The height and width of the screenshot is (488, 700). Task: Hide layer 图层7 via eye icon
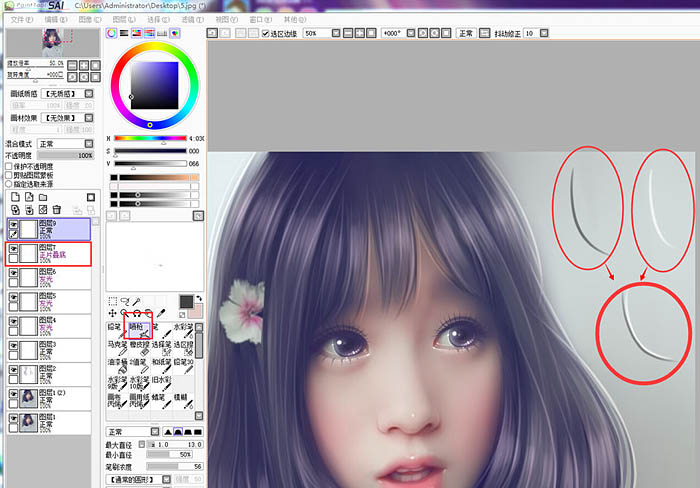click(13, 249)
